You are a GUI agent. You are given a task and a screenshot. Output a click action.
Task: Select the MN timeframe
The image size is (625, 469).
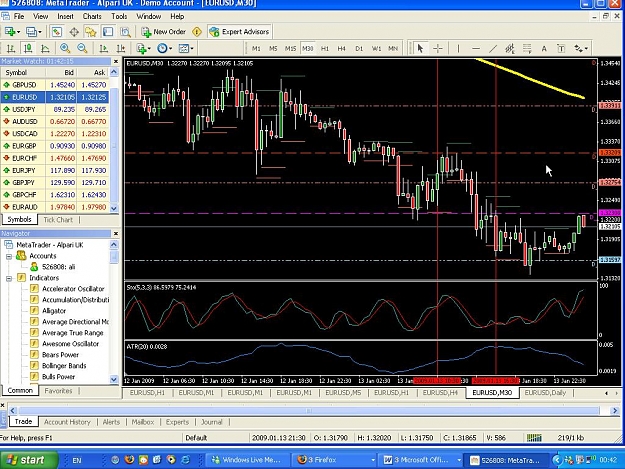click(x=393, y=48)
